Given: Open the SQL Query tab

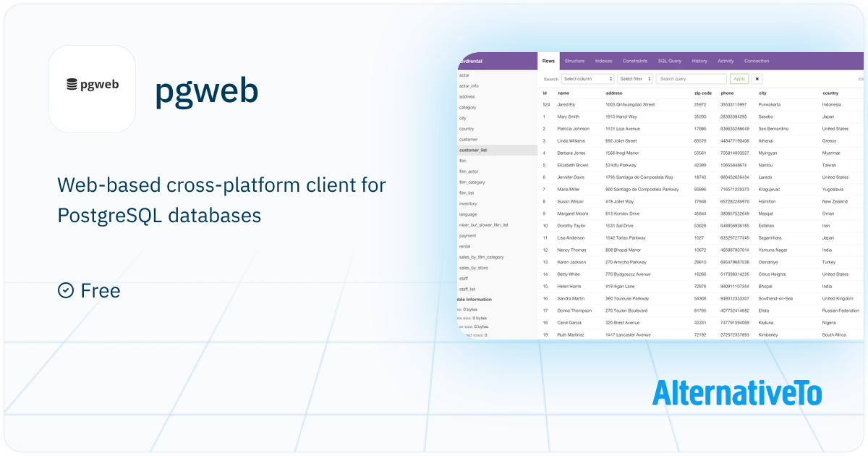Looking at the screenshot, I should (x=669, y=61).
